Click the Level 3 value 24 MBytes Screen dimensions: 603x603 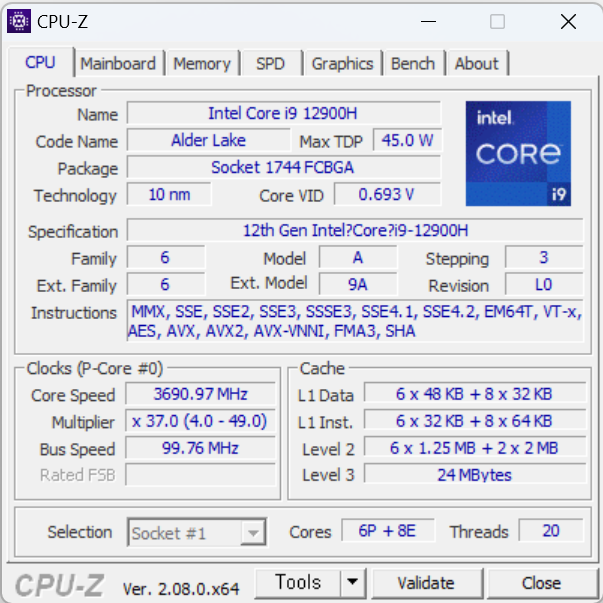coord(475,475)
